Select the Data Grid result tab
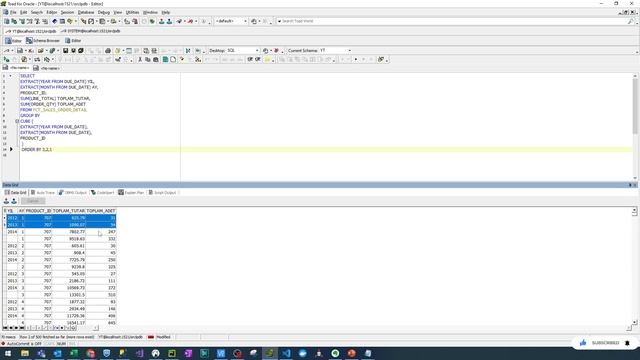640x360 pixels. [x=15, y=192]
